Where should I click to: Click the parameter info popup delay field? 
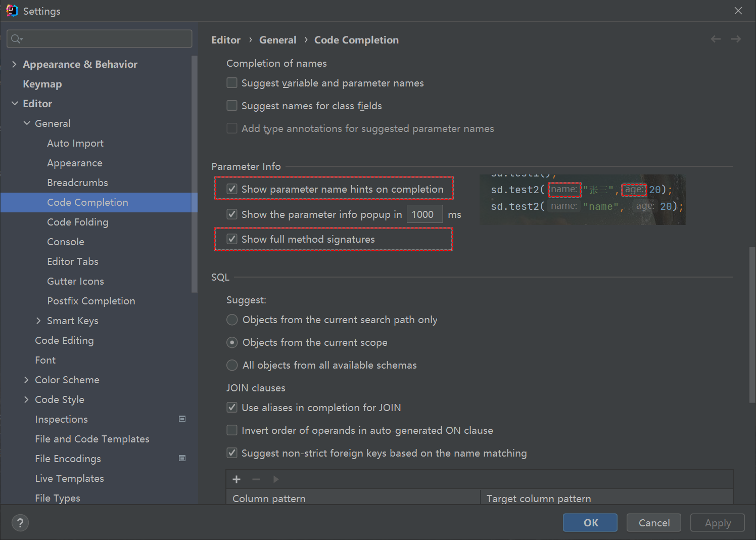424,214
